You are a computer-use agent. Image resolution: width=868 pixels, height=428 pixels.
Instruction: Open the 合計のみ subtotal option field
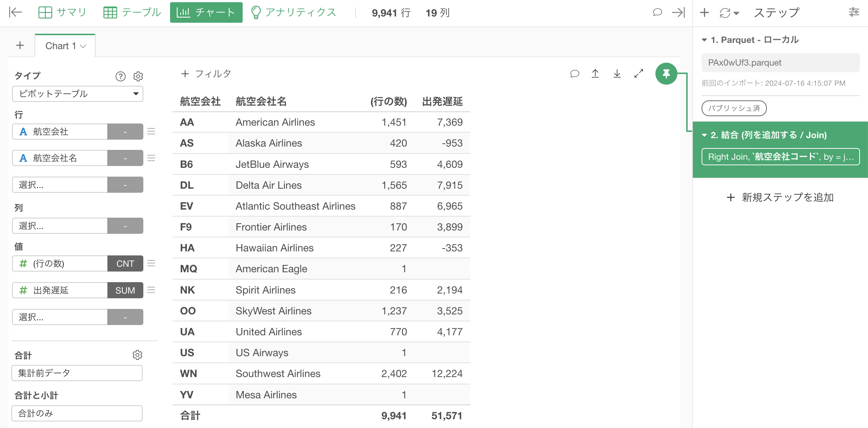pyautogui.click(x=77, y=413)
